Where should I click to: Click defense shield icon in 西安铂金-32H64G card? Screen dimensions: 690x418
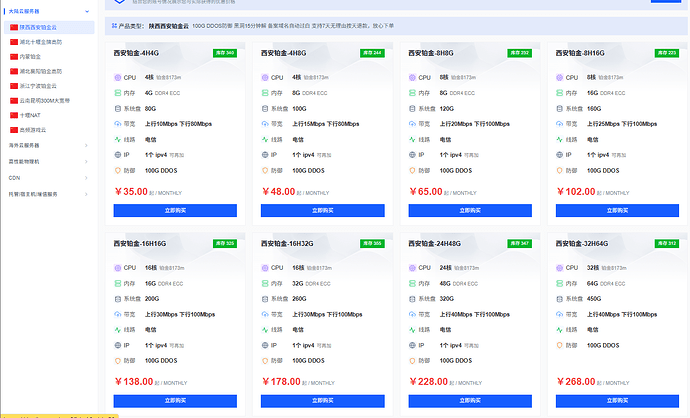pos(559,345)
